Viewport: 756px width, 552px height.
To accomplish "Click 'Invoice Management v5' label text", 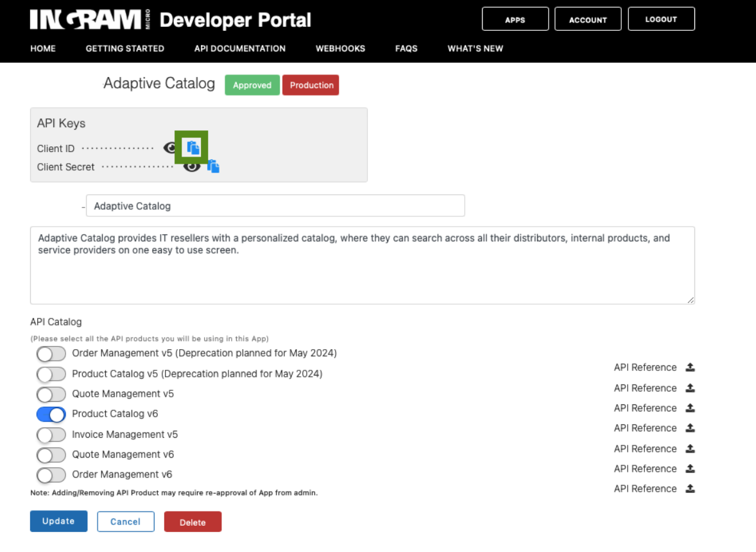I will pos(125,435).
